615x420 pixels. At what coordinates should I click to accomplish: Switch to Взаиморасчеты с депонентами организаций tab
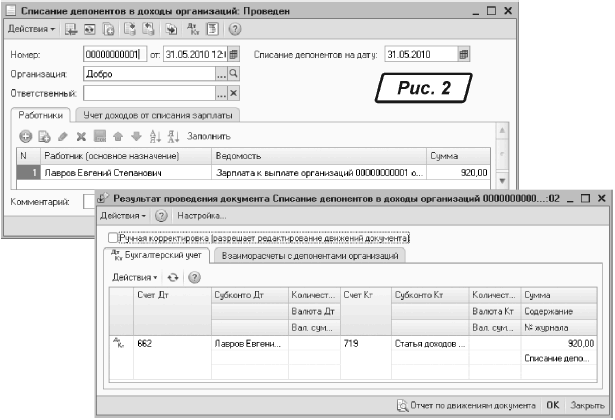click(x=310, y=257)
